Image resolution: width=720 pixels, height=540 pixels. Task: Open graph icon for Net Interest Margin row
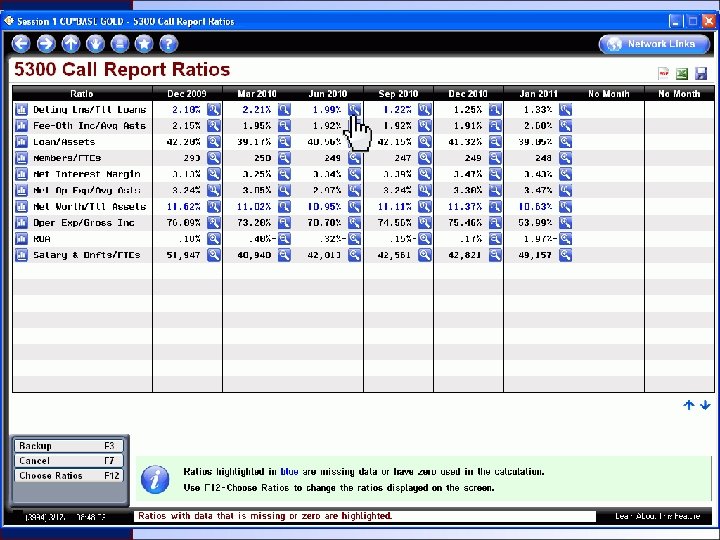click(x=21, y=174)
